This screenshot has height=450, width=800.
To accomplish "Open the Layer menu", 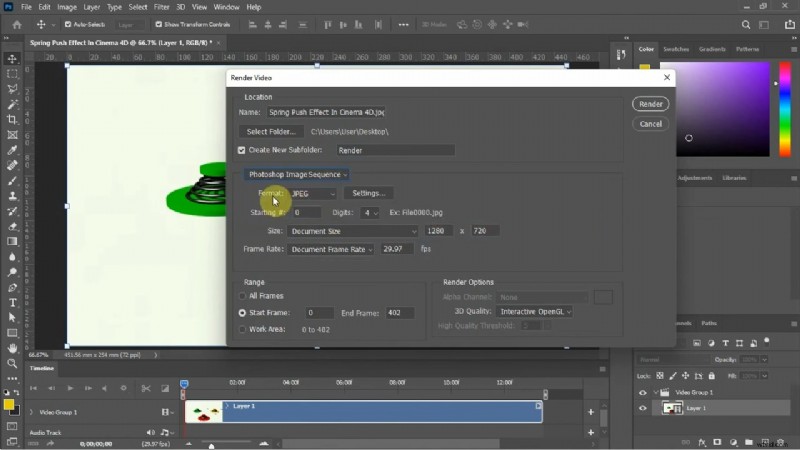I will click(x=92, y=7).
